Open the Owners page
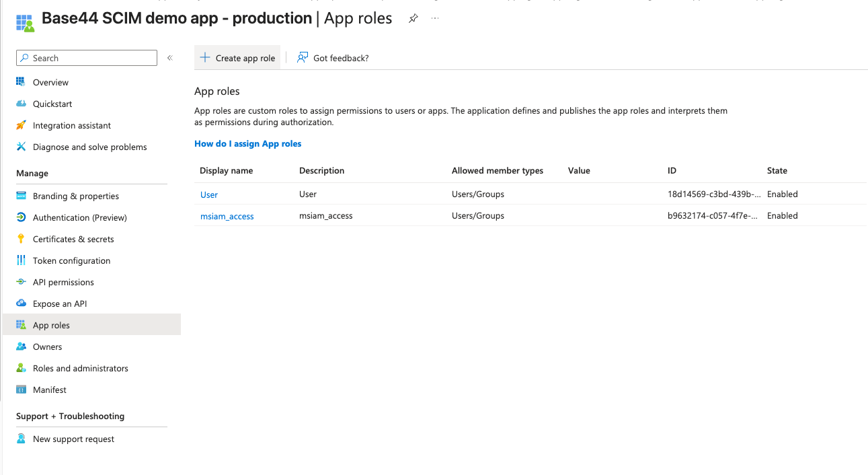The image size is (868, 475). click(x=47, y=346)
